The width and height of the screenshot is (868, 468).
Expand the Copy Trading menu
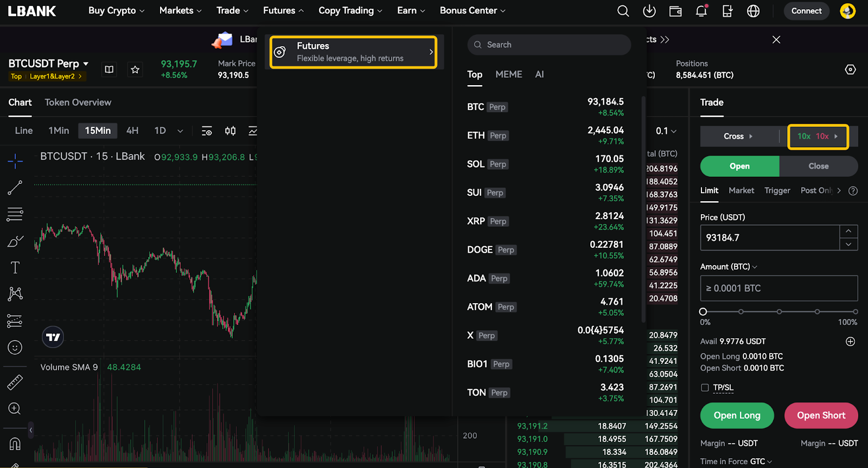click(x=350, y=10)
